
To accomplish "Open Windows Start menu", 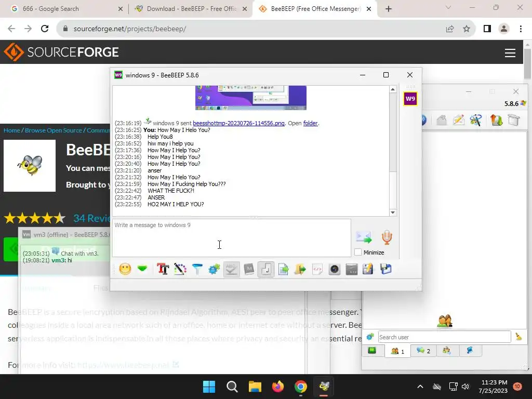I will 209,387.
